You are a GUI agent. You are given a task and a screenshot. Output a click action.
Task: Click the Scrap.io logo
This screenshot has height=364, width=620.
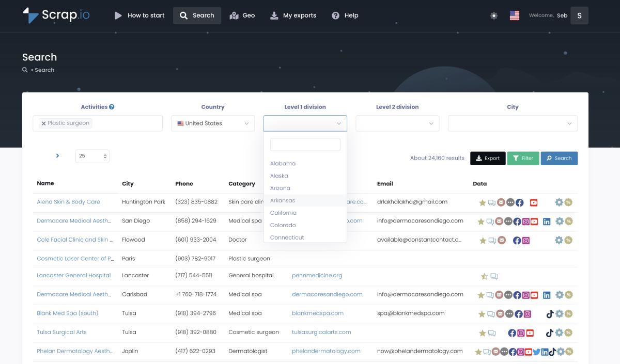pos(56,15)
